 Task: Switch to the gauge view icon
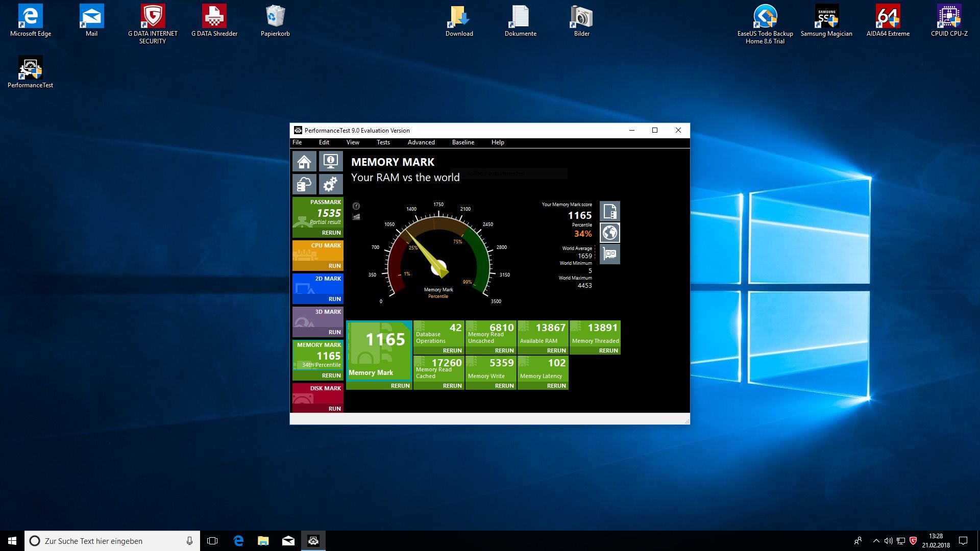pos(356,206)
